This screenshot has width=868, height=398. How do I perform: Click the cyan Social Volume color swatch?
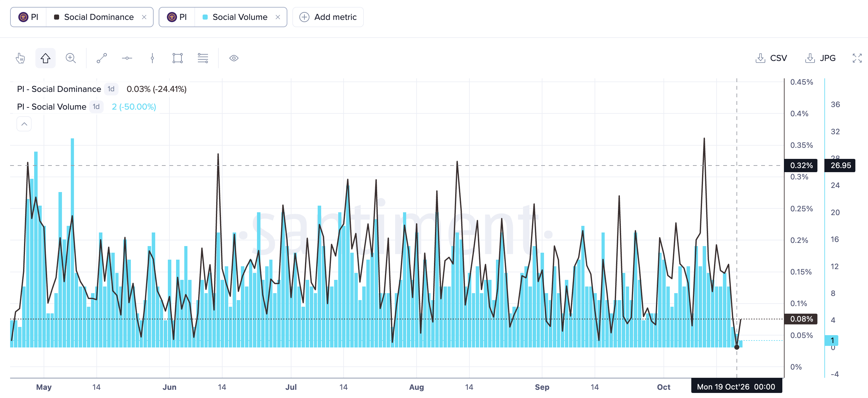(205, 17)
